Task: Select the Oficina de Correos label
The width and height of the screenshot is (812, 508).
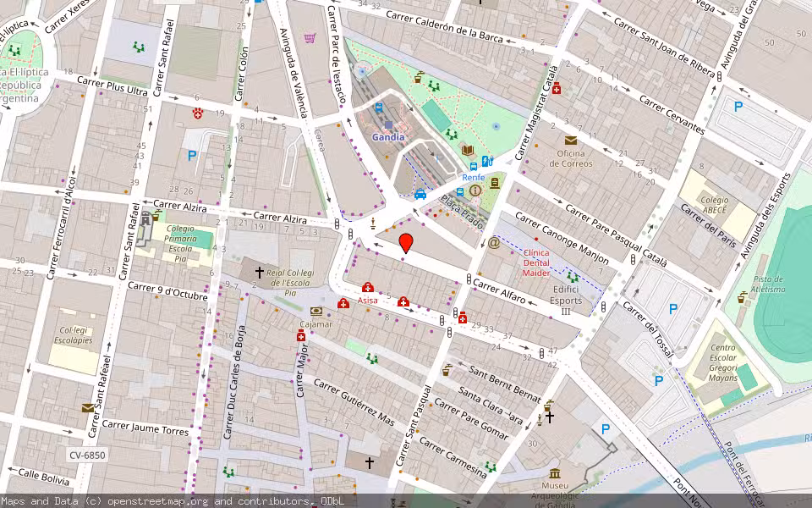Action: pos(571,158)
